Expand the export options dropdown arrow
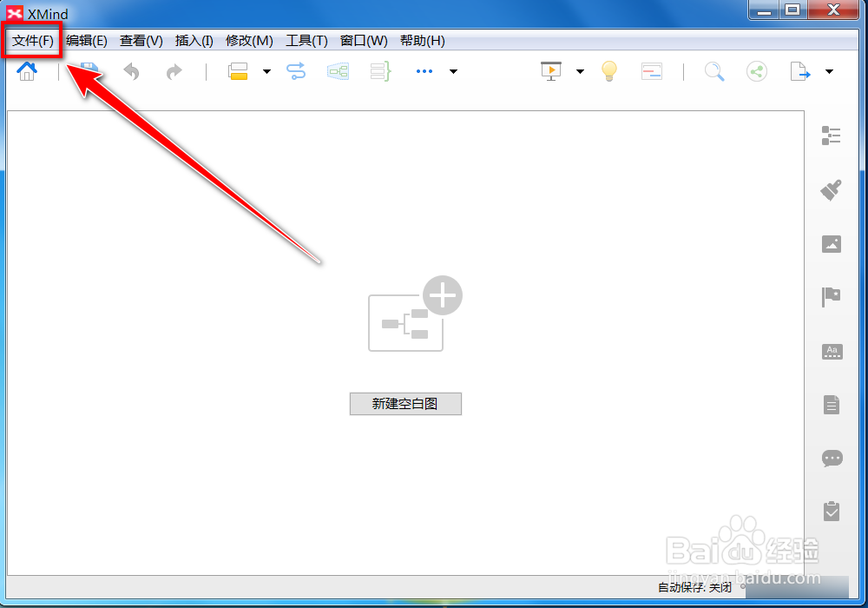Screen dimensions: 868x608 click(x=829, y=71)
